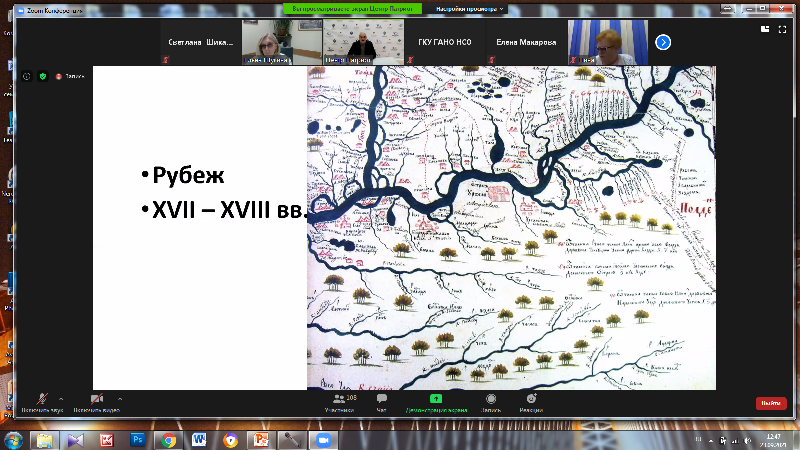Show next participants with blue arrow
This screenshot has height=450, width=800.
pos(663,42)
